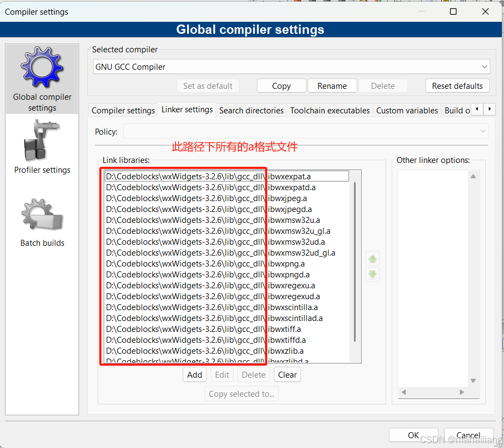This screenshot has width=504, height=448.
Task: Edit the selected link library
Action: pos(222,375)
